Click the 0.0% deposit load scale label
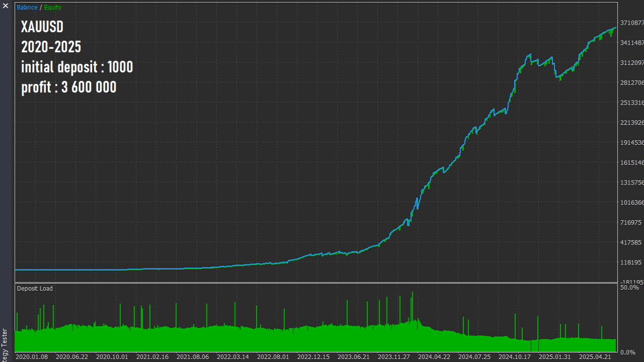Screen dimensions: 644x362 pyautogui.click(x=627, y=352)
